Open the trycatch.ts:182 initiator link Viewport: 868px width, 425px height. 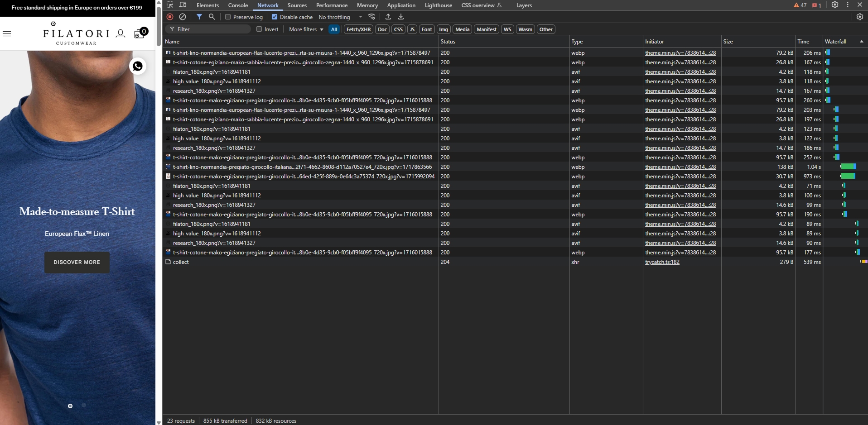click(x=662, y=262)
